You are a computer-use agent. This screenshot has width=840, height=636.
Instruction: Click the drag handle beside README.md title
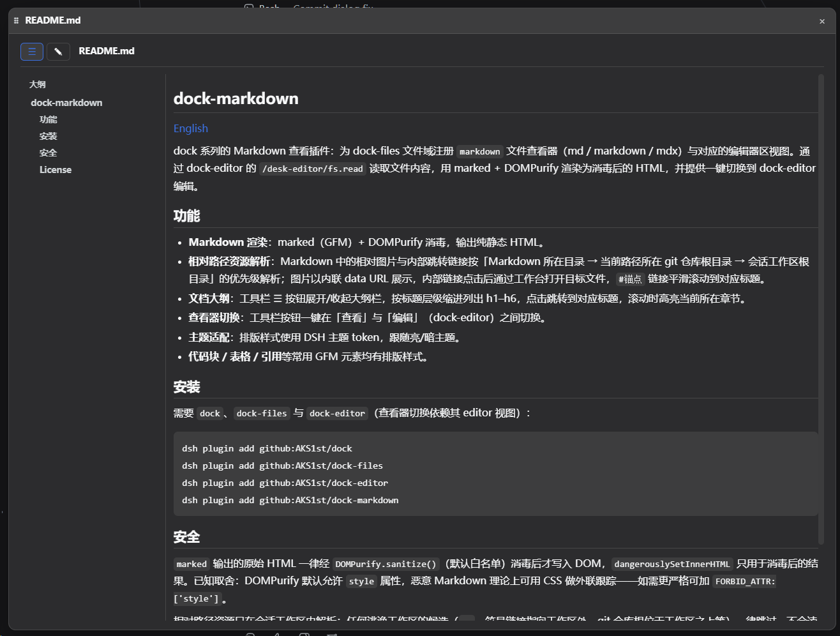[x=16, y=20]
